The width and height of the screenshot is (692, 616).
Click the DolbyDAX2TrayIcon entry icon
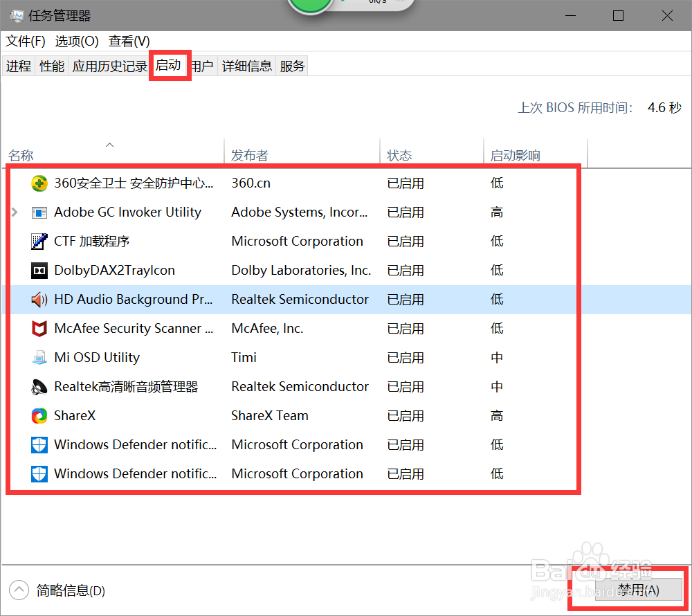(39, 270)
